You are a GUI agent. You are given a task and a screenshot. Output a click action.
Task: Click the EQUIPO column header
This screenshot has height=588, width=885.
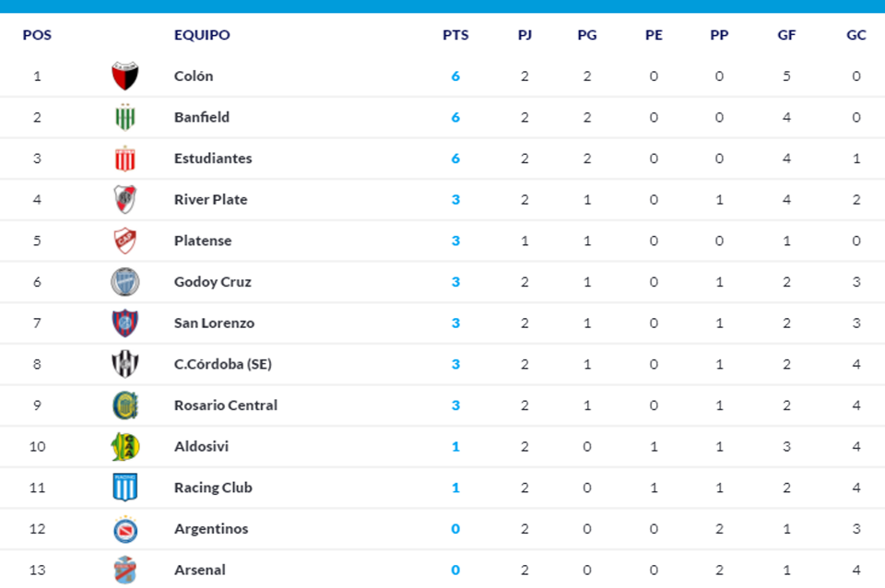coord(202,35)
